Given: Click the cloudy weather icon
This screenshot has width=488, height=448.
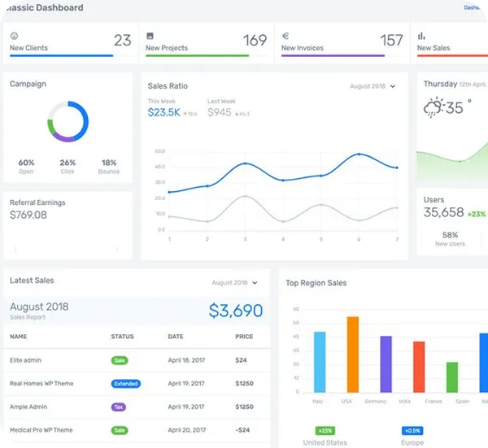Looking at the screenshot, I should (433, 107).
